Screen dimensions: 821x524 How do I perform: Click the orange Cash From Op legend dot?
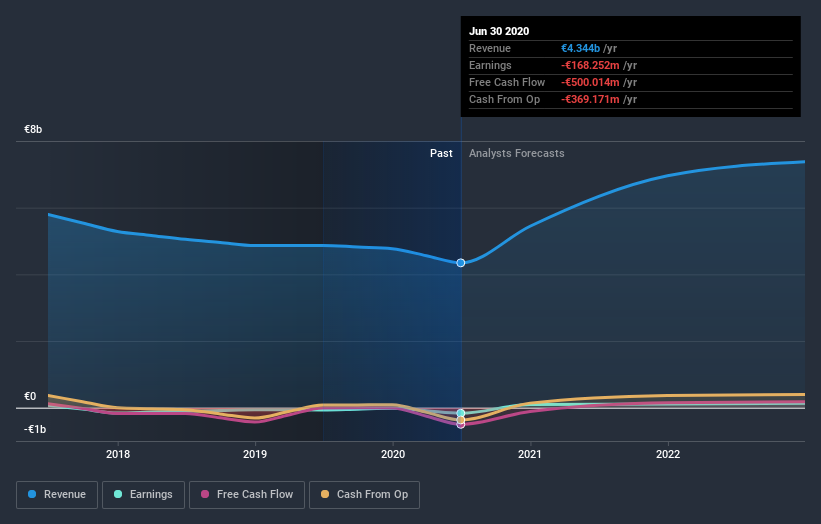325,494
